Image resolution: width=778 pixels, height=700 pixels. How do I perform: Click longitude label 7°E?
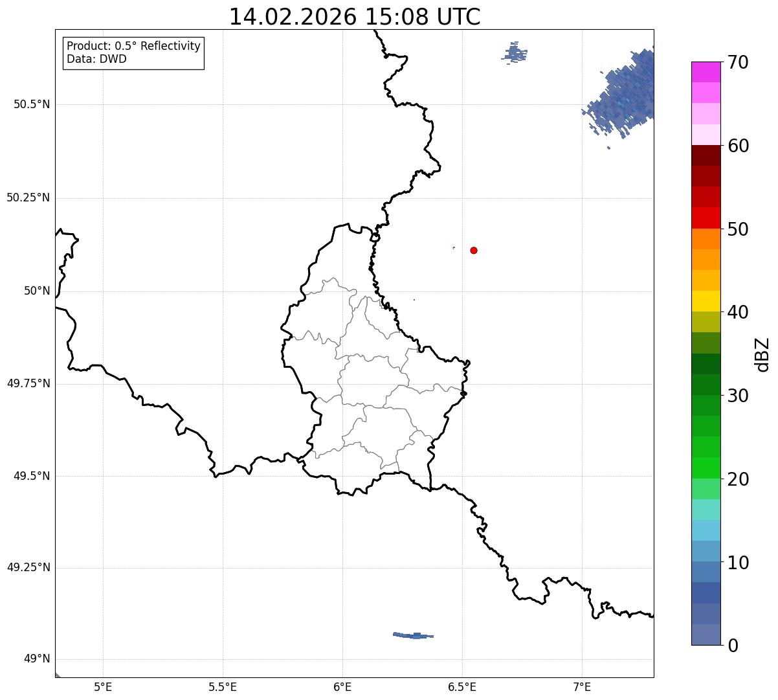(x=582, y=688)
